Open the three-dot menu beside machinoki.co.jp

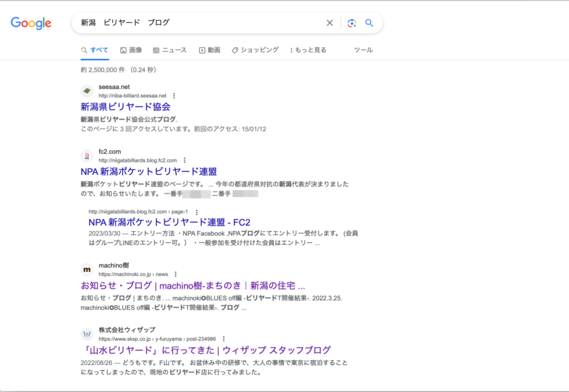coord(176,274)
